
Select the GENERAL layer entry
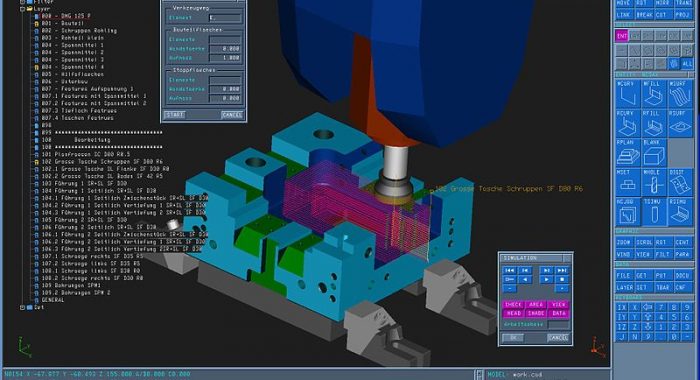53,300
